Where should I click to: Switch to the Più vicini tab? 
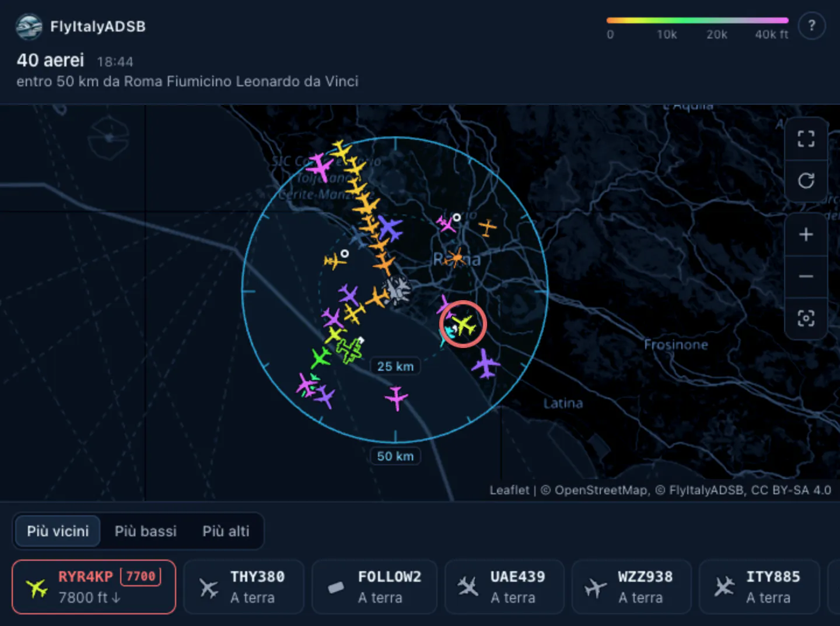(58, 531)
